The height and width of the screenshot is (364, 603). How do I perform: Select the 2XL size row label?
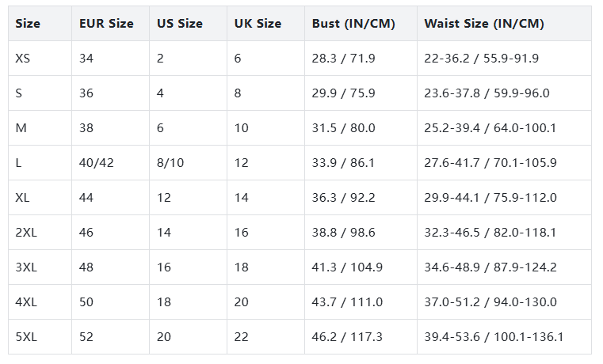(26, 233)
